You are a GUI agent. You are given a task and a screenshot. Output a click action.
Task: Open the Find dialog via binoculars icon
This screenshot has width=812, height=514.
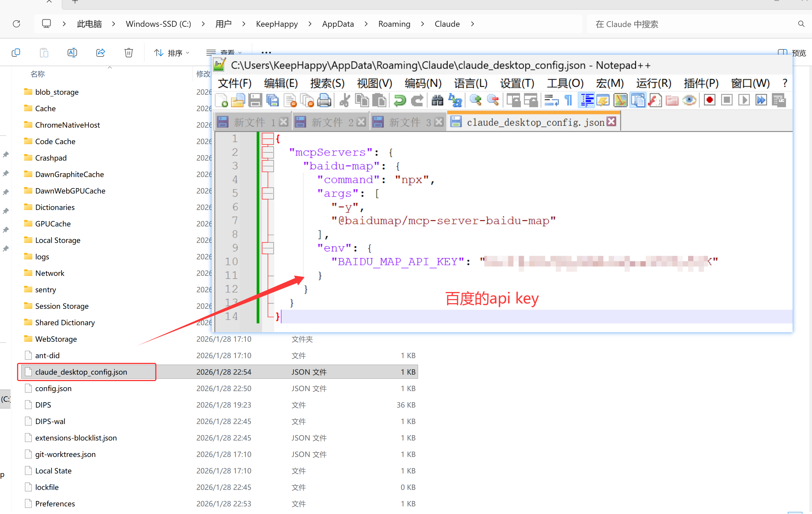[x=437, y=100]
